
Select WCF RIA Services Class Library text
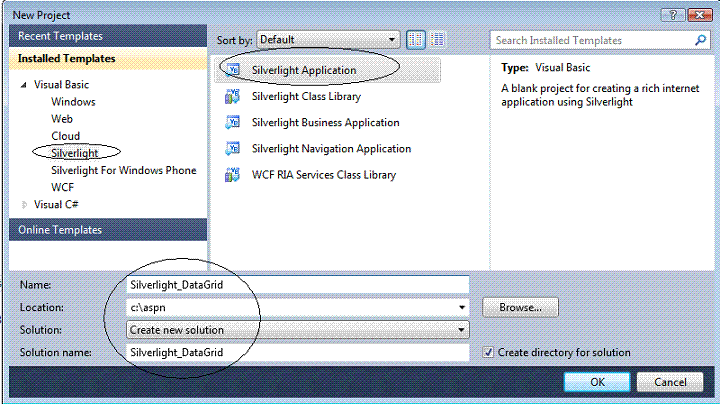pyautogui.click(x=324, y=175)
